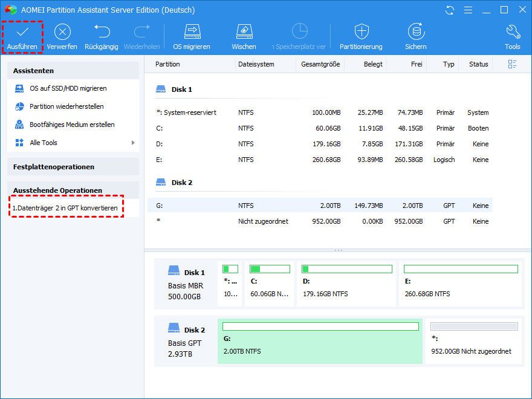Open the Tools wrench menu
Screen dimensions: 532x399
[x=512, y=32]
